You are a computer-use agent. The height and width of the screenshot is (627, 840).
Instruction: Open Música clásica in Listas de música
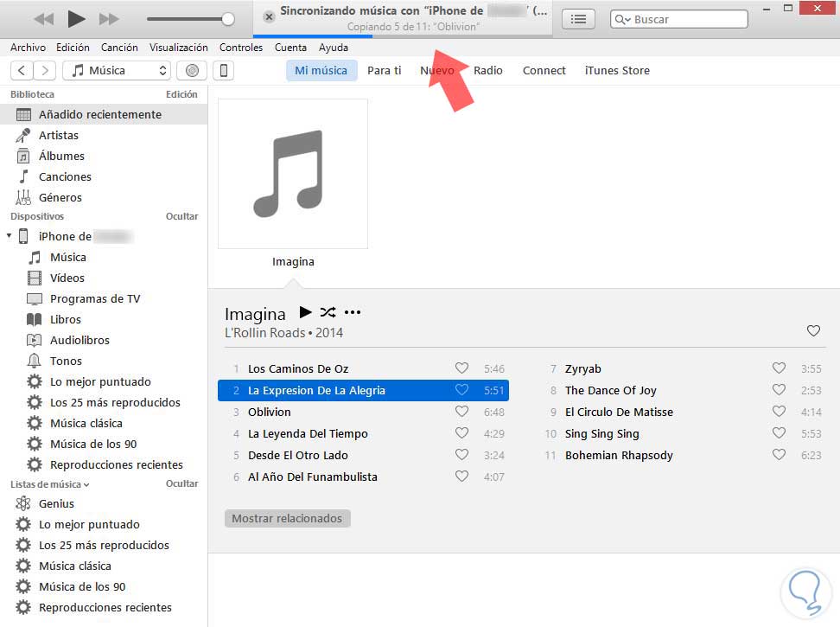tap(104, 566)
